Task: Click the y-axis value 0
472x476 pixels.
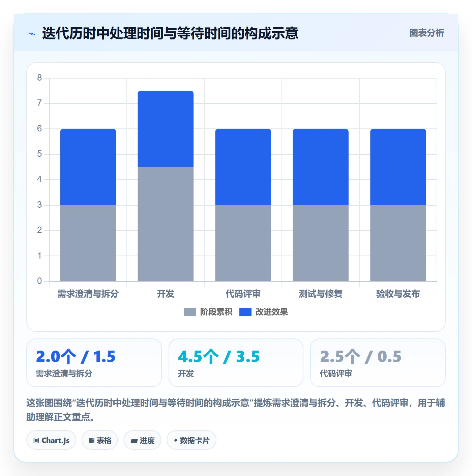Action: 39,281
